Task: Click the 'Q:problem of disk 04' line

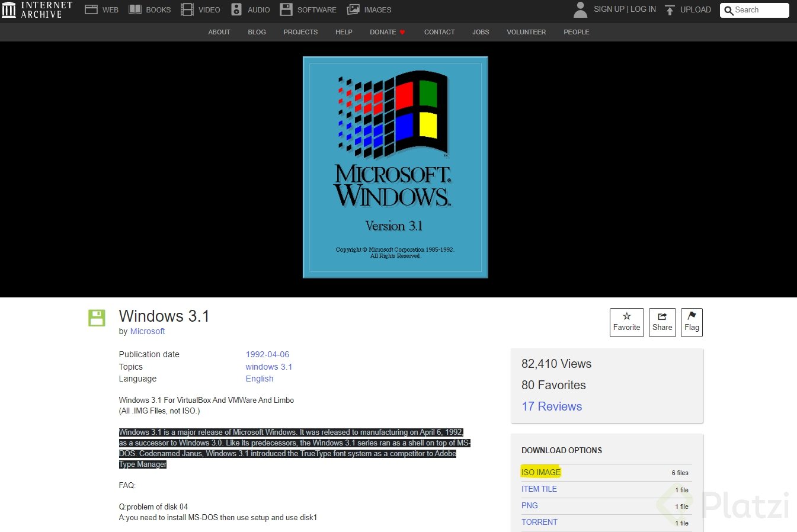Action: point(153,507)
